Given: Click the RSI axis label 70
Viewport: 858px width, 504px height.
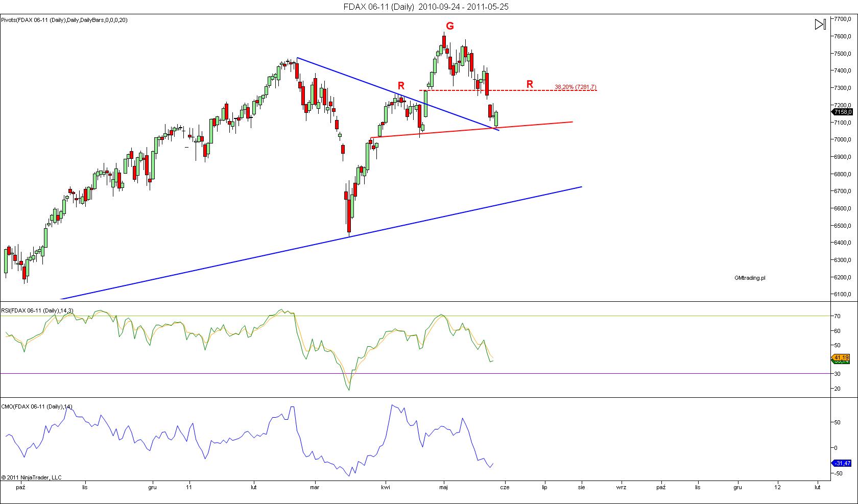Looking at the screenshot, I should 837,316.
